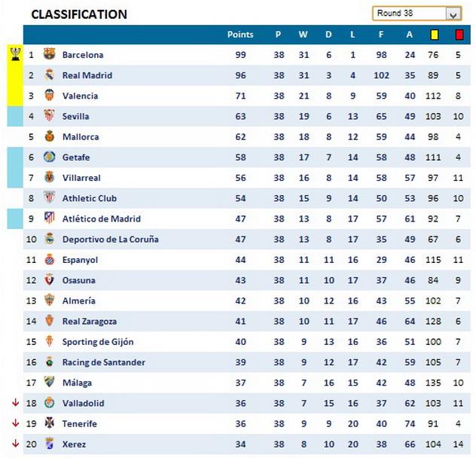Open the Round 38 dropdown arrow
This screenshot has height=458, width=476.
453,14
